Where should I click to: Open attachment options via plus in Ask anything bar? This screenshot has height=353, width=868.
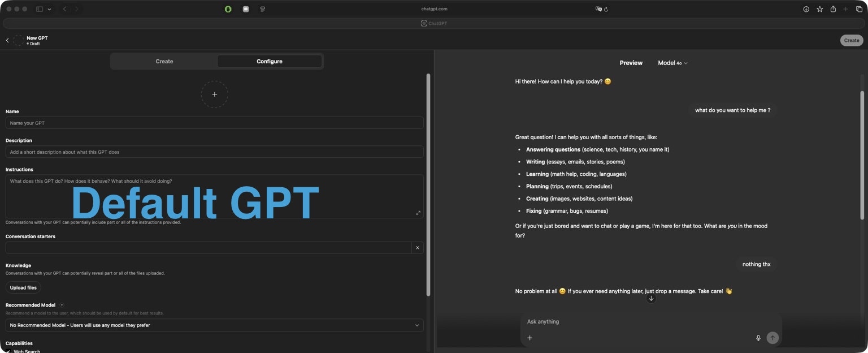click(x=530, y=337)
